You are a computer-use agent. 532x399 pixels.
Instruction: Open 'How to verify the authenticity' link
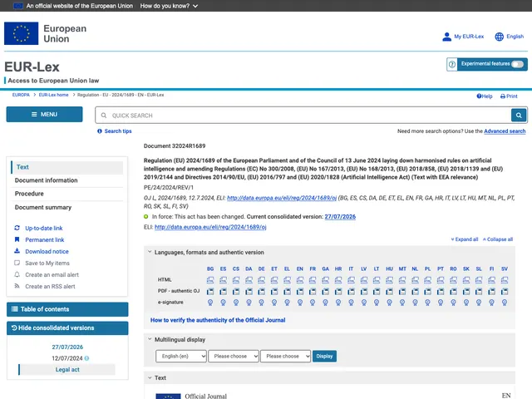(218, 320)
